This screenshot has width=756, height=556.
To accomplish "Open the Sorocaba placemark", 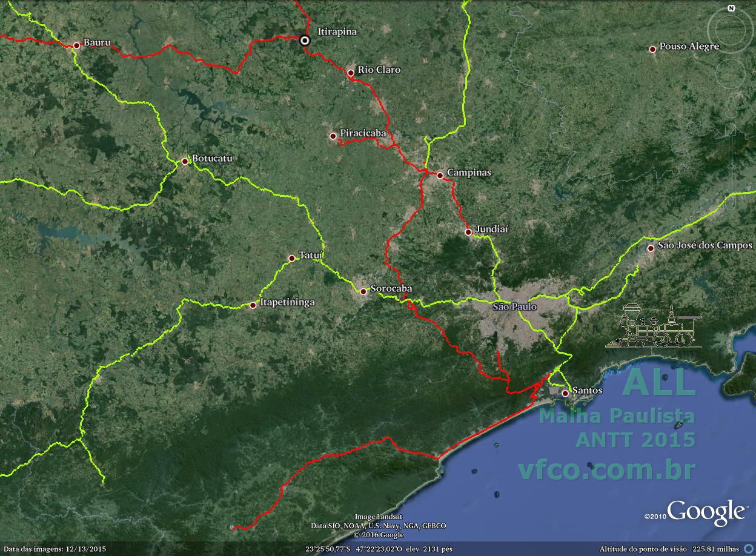I will pyautogui.click(x=363, y=291).
